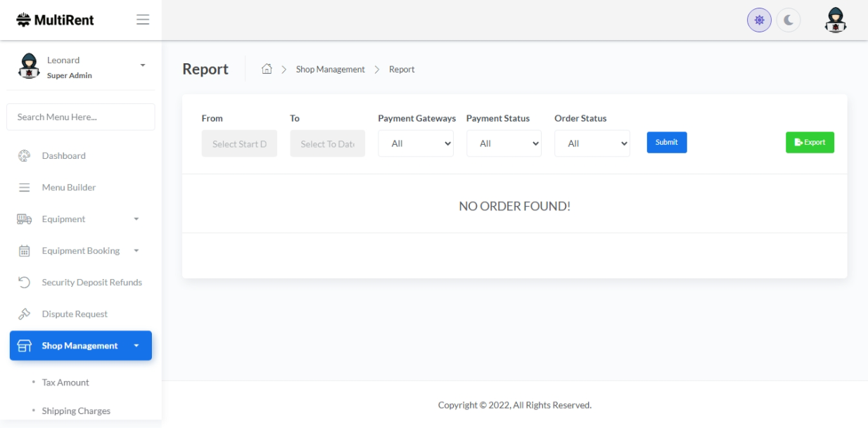This screenshot has width=868, height=428.
Task: Open the profile avatar in top right
Action: pyautogui.click(x=835, y=20)
